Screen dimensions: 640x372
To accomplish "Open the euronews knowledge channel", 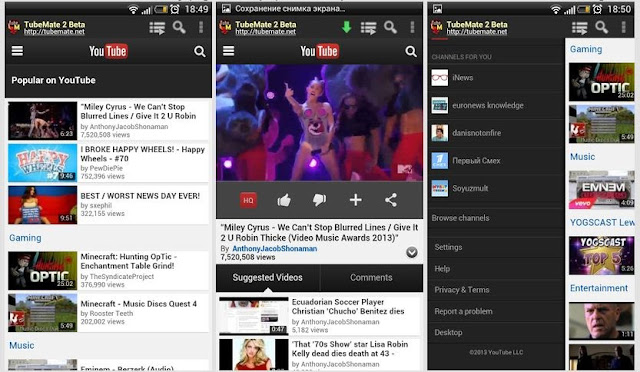I will pyautogui.click(x=496, y=105).
